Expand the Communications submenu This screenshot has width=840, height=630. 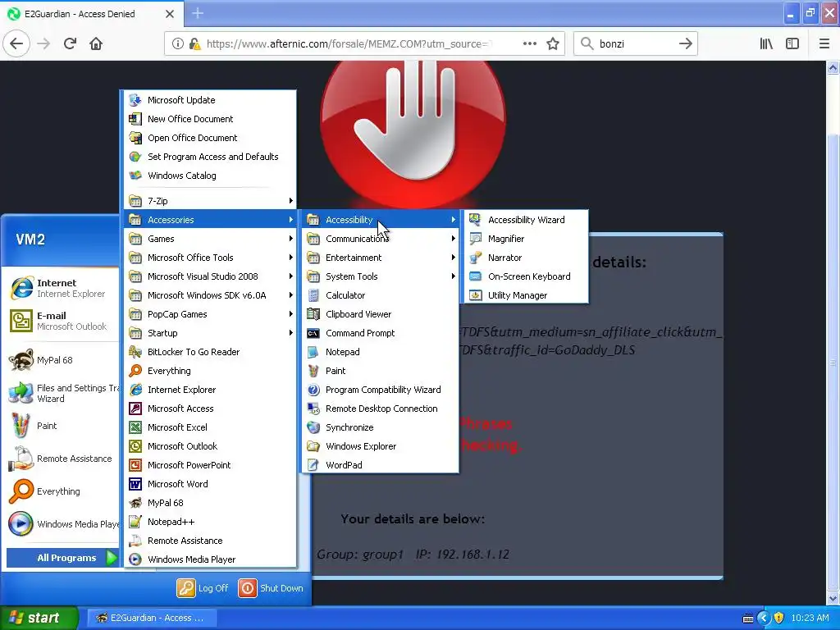click(380, 239)
